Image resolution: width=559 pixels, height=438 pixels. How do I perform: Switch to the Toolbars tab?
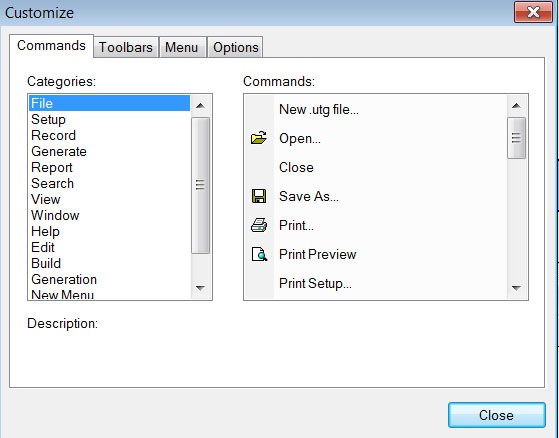[126, 47]
